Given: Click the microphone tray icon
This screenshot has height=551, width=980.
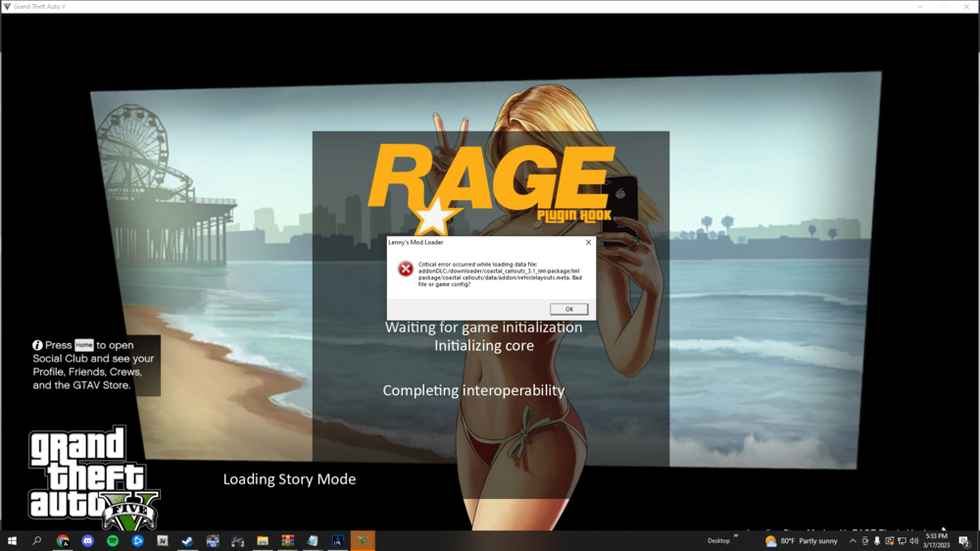Looking at the screenshot, I should tap(877, 541).
